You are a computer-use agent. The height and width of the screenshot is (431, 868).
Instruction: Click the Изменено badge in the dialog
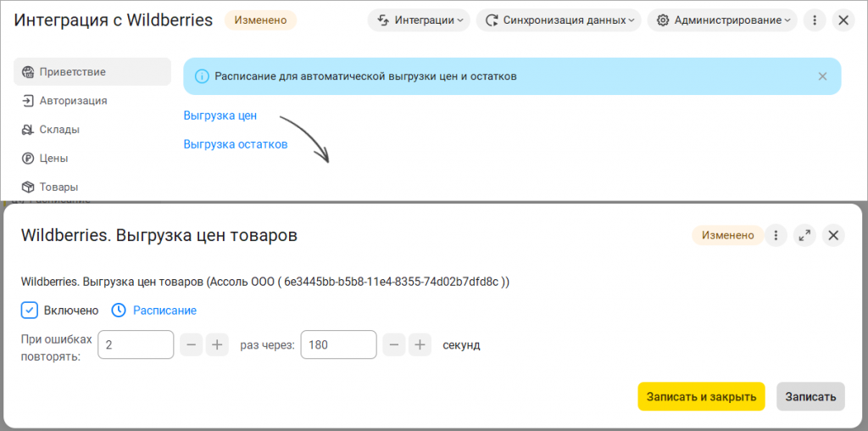[x=727, y=236]
